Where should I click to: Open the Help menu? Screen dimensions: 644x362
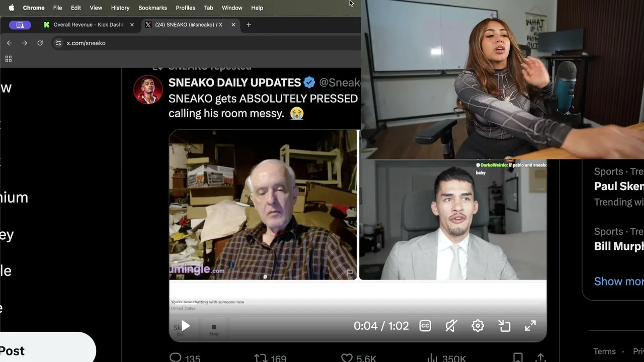point(257,8)
